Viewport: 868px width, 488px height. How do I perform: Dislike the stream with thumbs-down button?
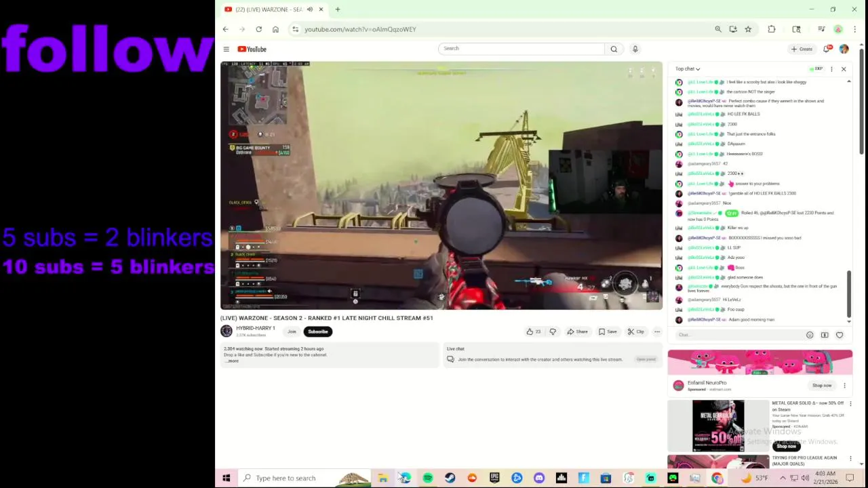tap(553, 331)
